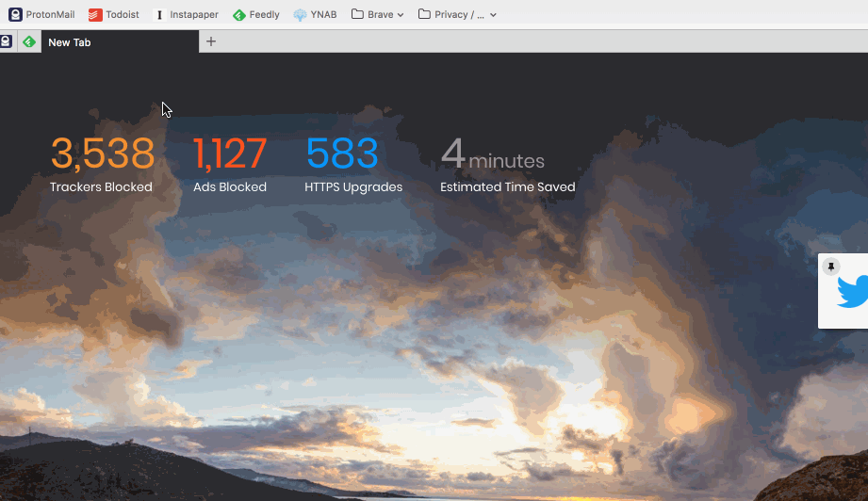Open the Instapaper bookmark
The height and width of the screenshot is (501, 868).
pos(186,14)
